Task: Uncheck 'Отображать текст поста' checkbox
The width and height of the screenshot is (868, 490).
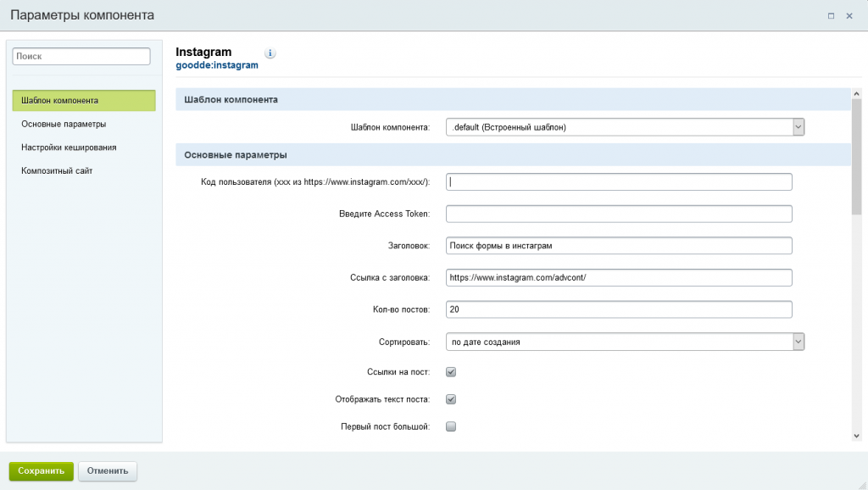Action: pyautogui.click(x=451, y=399)
